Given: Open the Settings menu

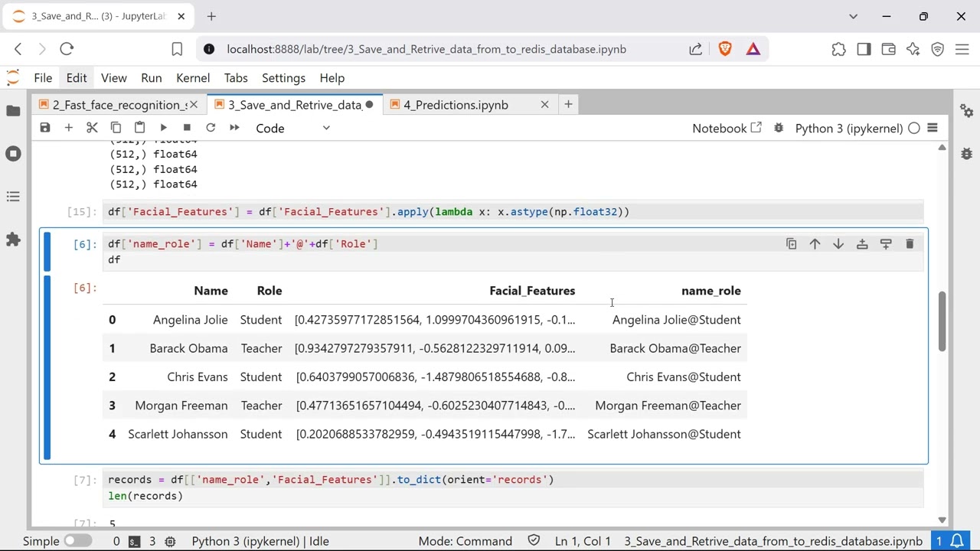Looking at the screenshot, I should coord(283,78).
